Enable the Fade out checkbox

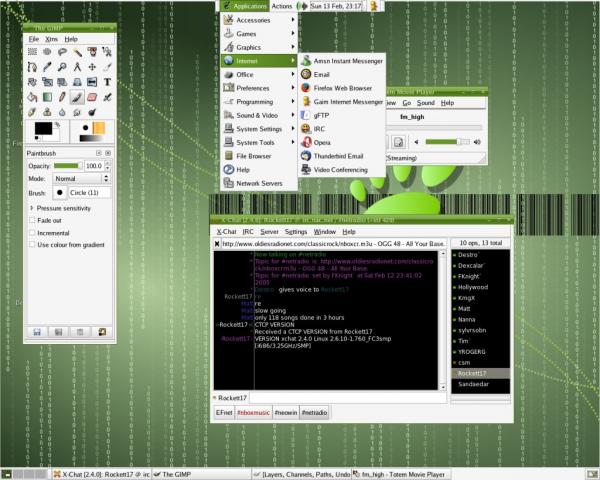[32, 220]
